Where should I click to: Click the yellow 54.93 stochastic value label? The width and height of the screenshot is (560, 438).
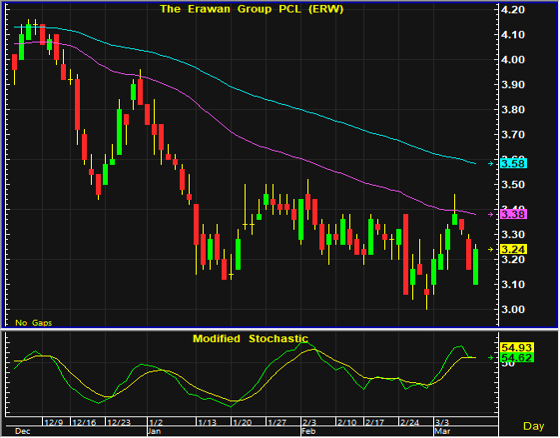click(517, 348)
